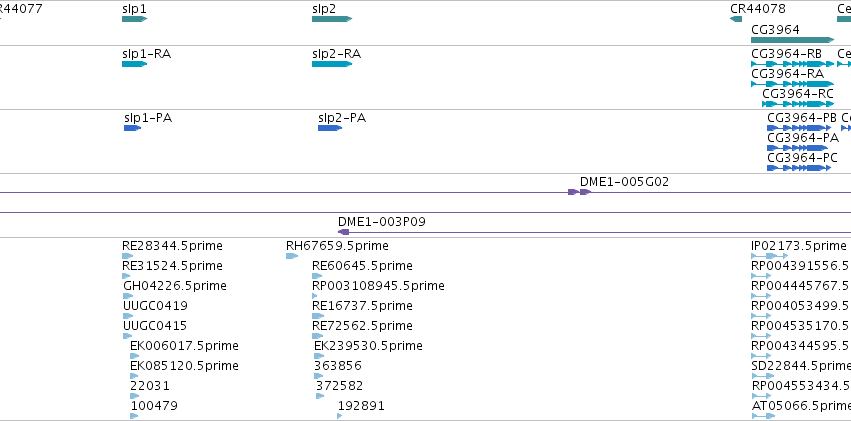
Task: Click the UUGC0415 EST arrow
Action: click(128, 336)
